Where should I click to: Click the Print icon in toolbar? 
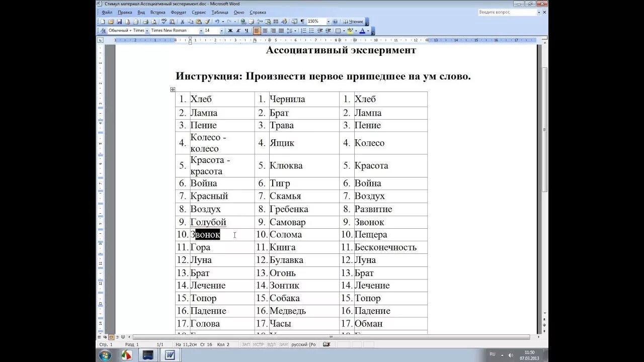point(146,22)
